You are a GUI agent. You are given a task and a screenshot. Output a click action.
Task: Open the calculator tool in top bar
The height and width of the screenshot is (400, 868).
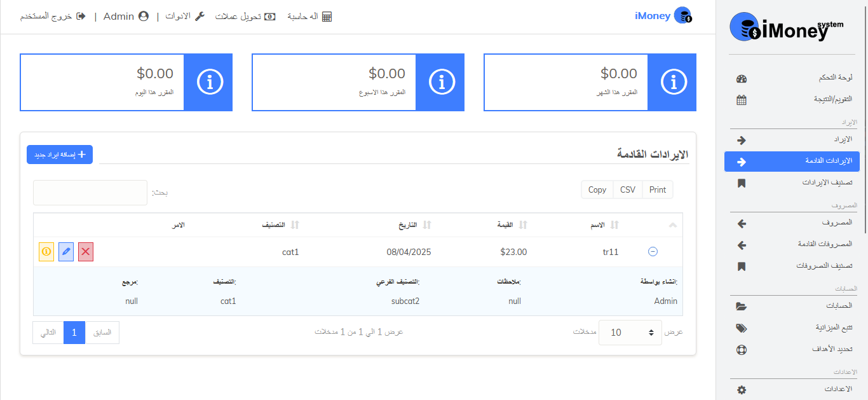click(309, 17)
